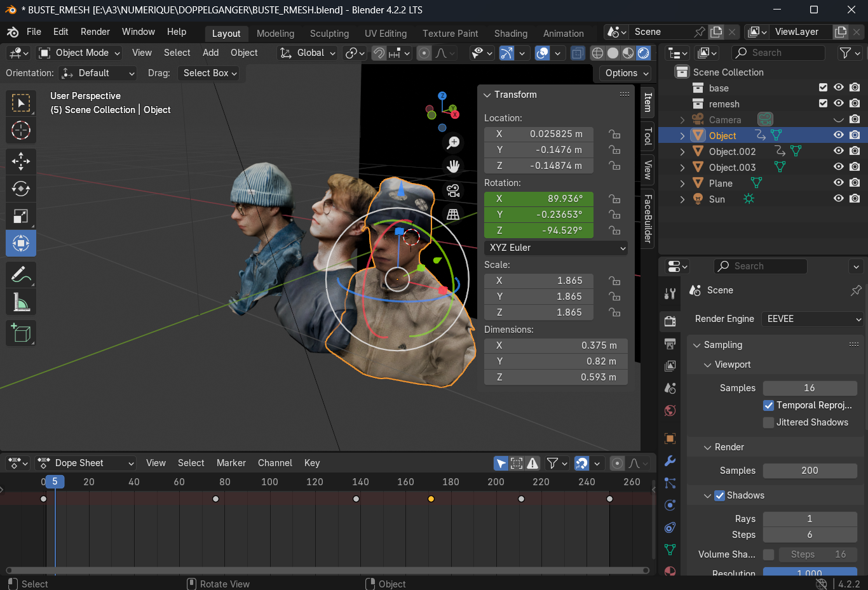868x590 pixels.
Task: Select the Move tool in the toolbar
Action: point(20,161)
